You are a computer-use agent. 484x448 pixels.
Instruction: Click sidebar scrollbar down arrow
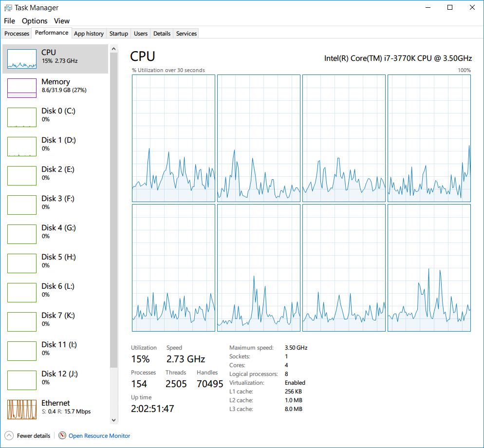tap(113, 420)
